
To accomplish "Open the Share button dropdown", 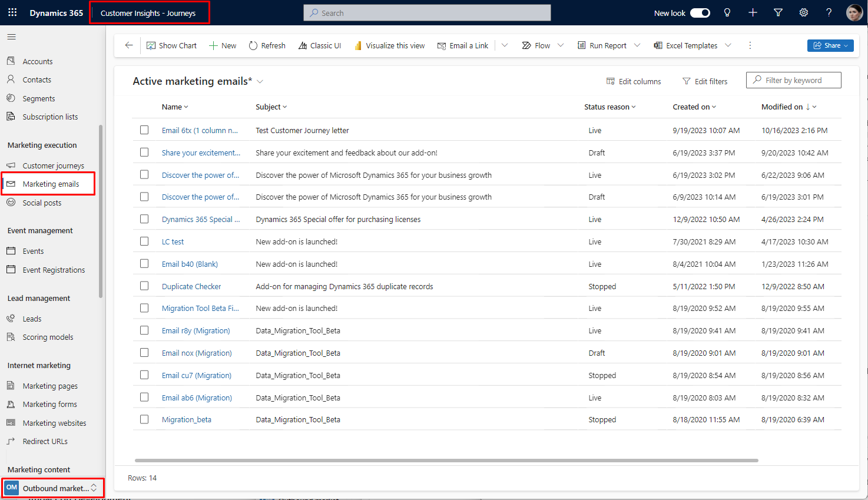I will (830, 45).
